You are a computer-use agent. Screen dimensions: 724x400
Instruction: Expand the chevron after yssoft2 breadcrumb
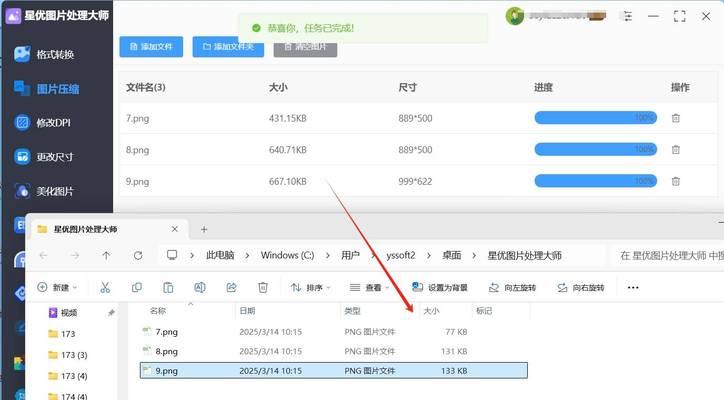click(429, 255)
